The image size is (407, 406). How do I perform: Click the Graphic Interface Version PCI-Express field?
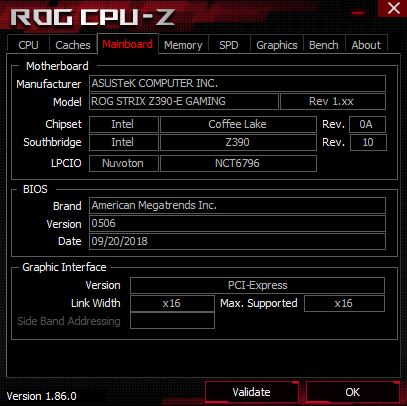pos(257,285)
